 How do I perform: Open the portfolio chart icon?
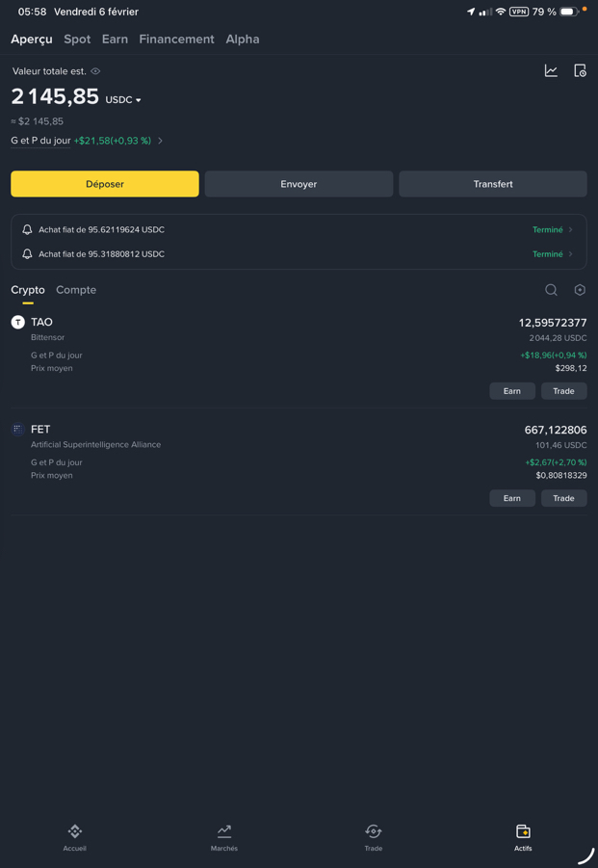pos(551,71)
